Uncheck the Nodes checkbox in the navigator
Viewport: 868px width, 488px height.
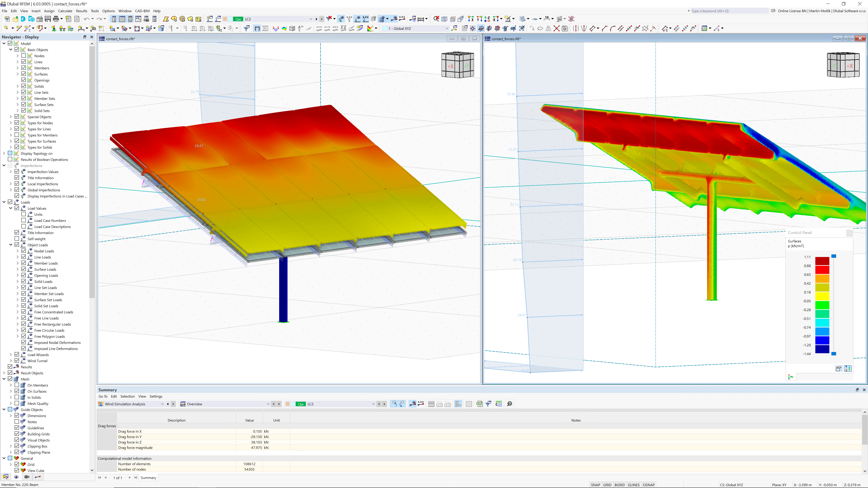coord(24,56)
